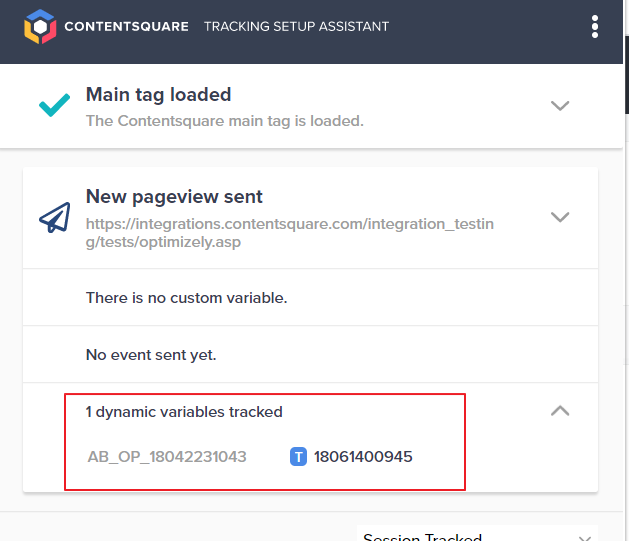Click the CONTENTSQUARE brand name text

pyautogui.click(x=126, y=26)
